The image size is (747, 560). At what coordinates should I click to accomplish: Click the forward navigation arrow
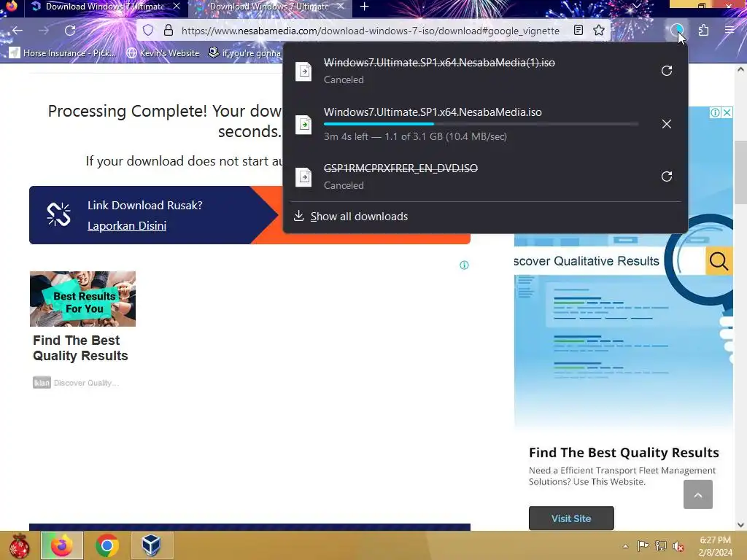tap(44, 31)
